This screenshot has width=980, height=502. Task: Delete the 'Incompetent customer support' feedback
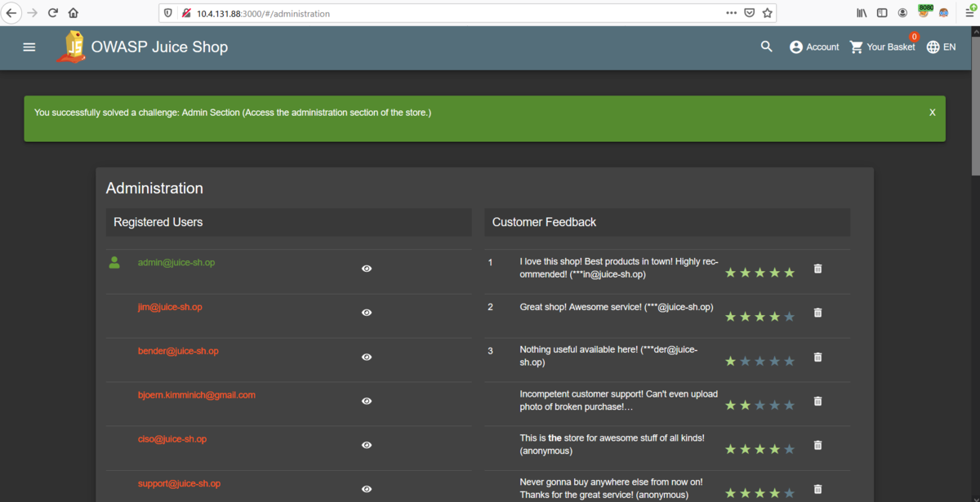tap(818, 401)
